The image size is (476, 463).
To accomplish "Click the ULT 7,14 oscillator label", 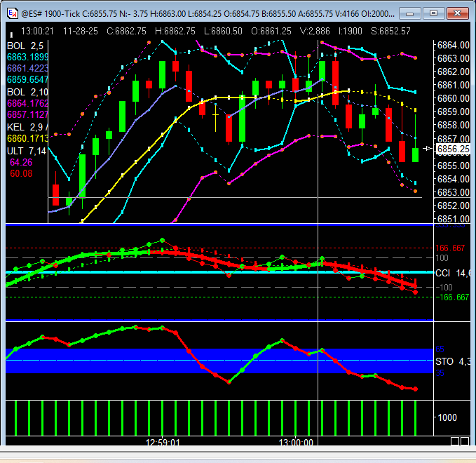I will click(x=23, y=151).
